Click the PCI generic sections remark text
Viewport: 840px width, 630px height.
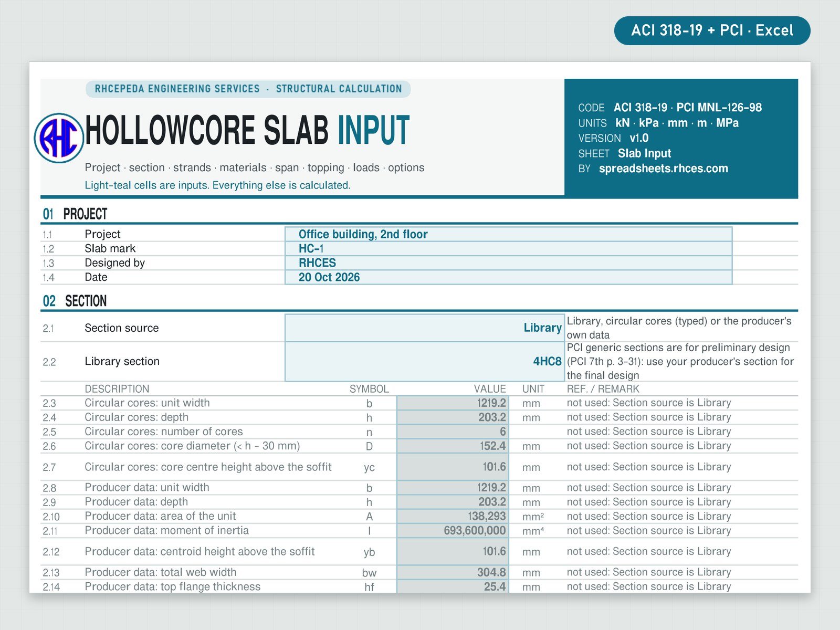coord(680,362)
